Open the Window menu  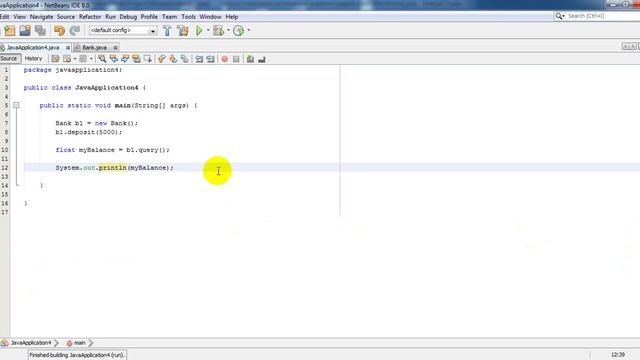(210, 17)
